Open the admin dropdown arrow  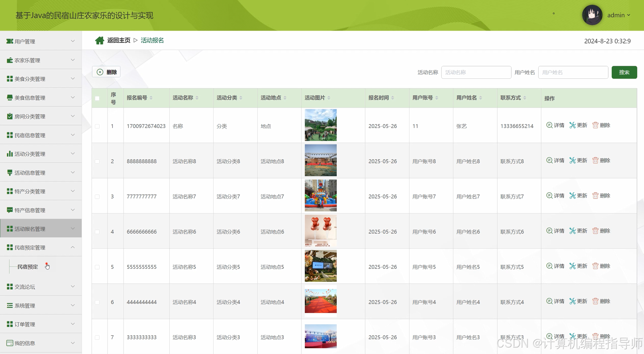[x=628, y=15]
